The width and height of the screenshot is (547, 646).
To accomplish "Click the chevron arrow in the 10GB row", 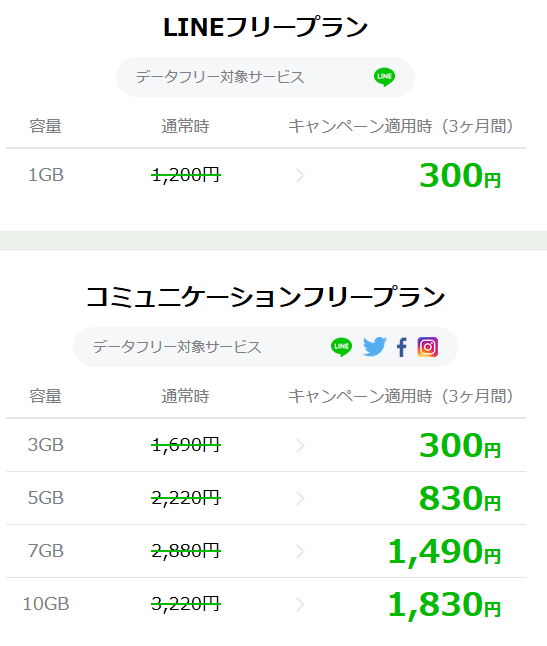I will coord(300,604).
